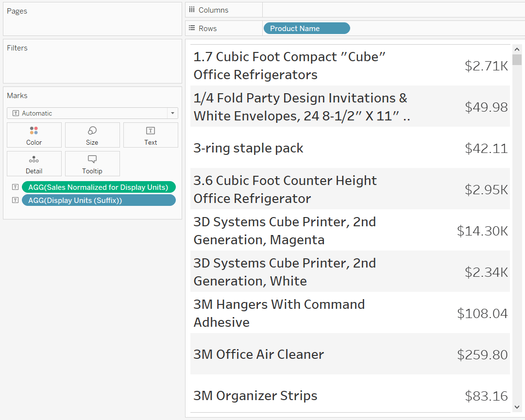Select the 3M Office Air Cleaner label
The image size is (525, 420).
point(259,354)
